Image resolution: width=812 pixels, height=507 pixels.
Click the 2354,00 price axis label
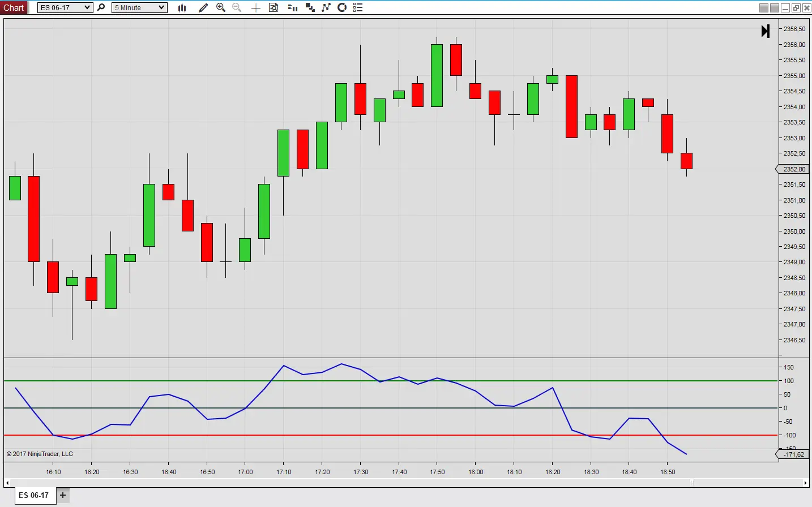point(794,107)
